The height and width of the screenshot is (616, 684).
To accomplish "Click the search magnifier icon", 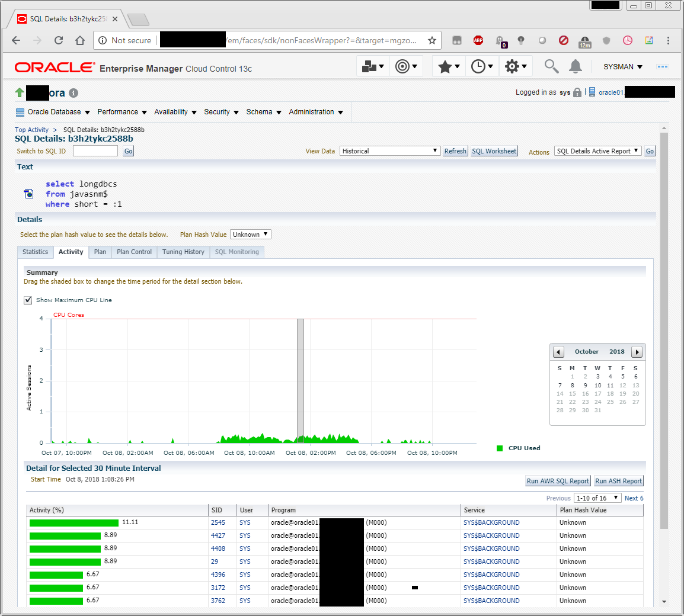I will tap(551, 66).
